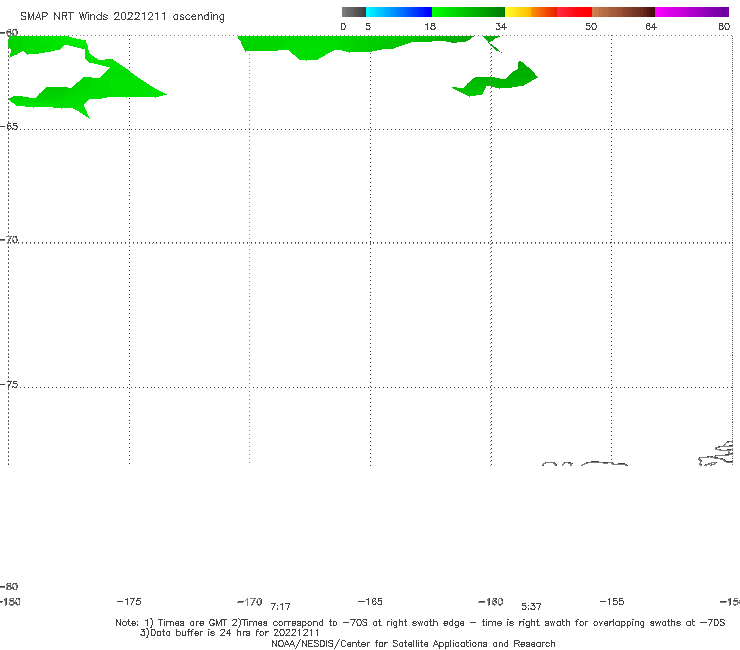Click the latitude label -75
Viewport: 740px width, 650px height.
pos(9,385)
